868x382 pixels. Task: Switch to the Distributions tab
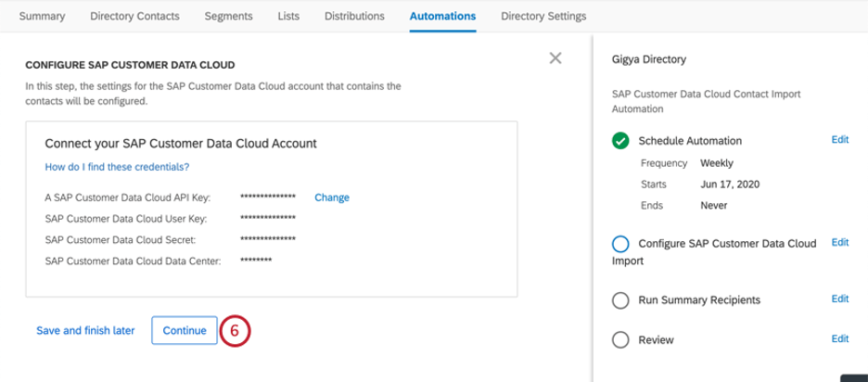[x=354, y=16]
